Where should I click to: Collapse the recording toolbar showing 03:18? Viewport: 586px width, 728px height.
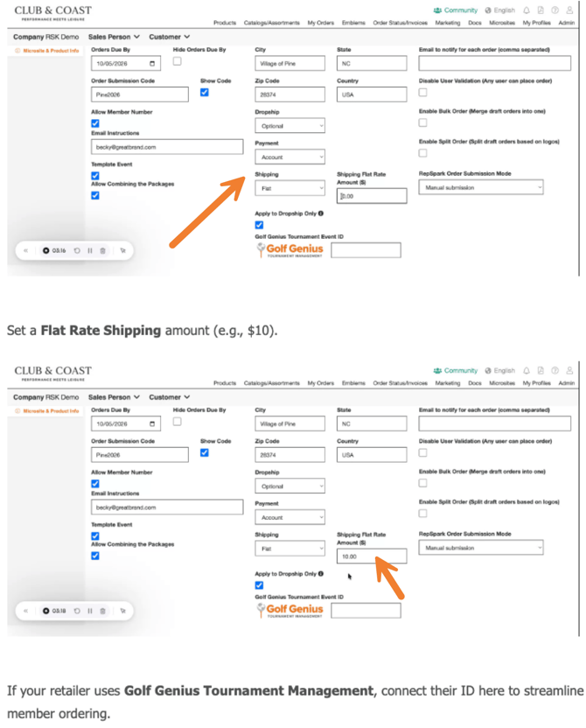click(x=25, y=611)
